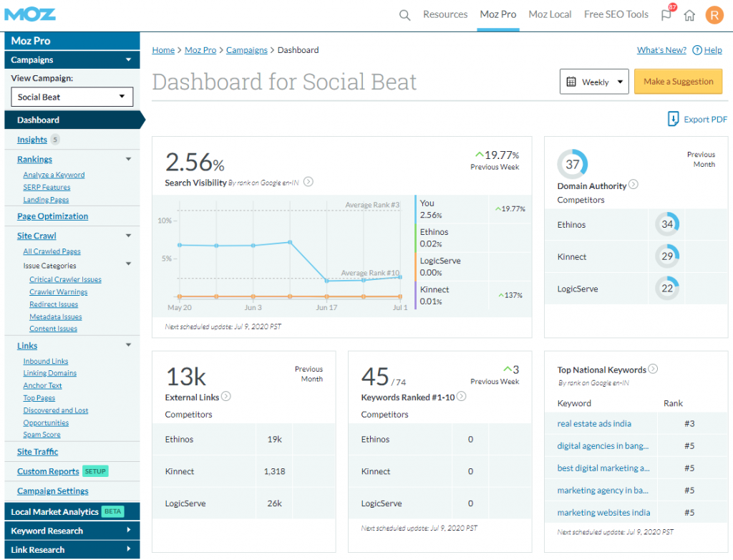Collapse the Issue Categories arrow
This screenshot has width=733, height=560.
click(129, 264)
